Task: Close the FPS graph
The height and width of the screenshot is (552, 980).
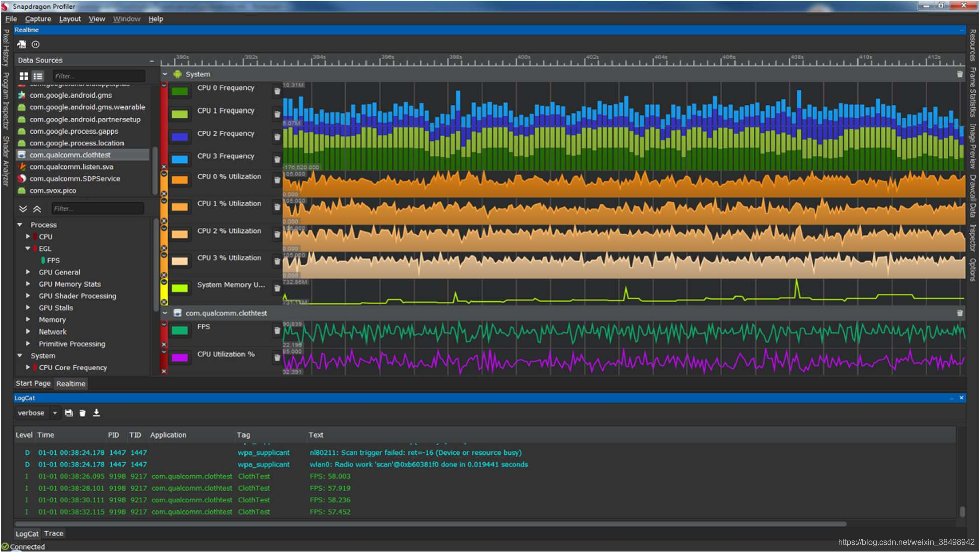Action: (x=164, y=345)
